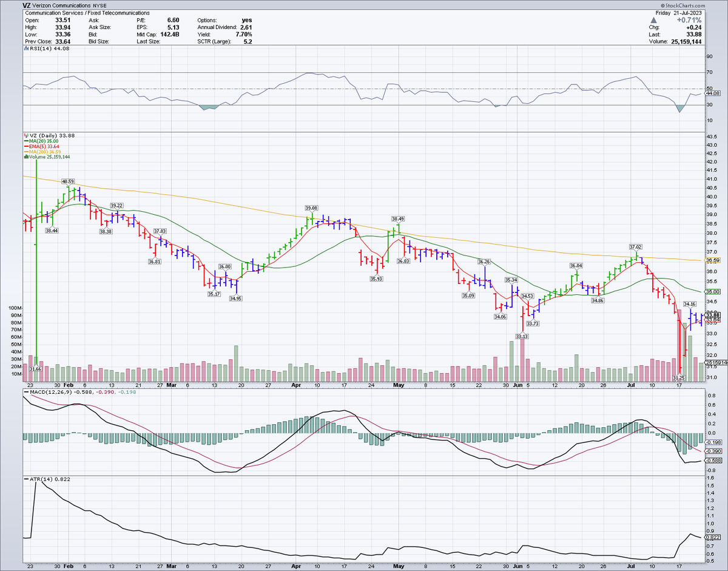Click the 35.93 price label
Image resolution: width=728 pixels, height=571 pixels.
pos(377,279)
